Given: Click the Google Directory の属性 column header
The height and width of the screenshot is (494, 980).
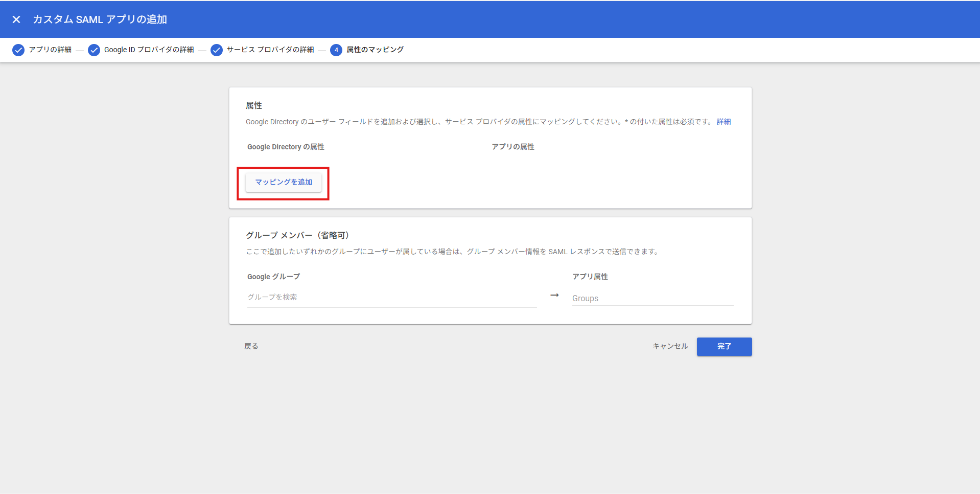Looking at the screenshot, I should [286, 147].
